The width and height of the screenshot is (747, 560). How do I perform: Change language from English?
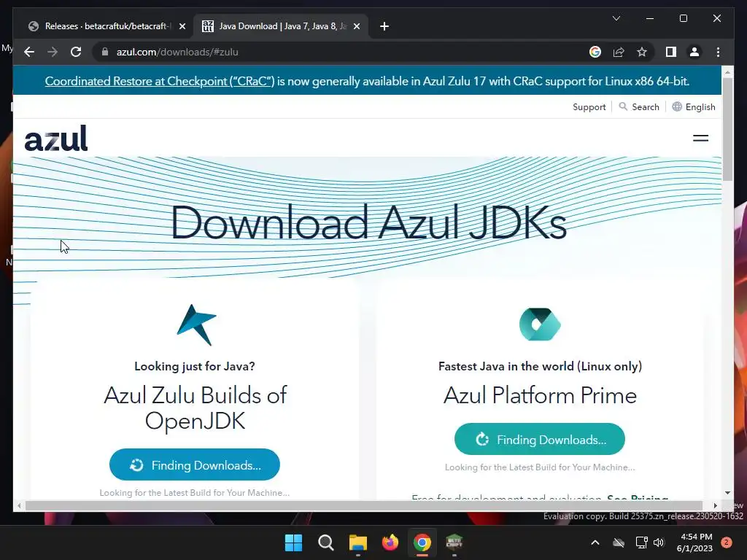click(x=700, y=107)
